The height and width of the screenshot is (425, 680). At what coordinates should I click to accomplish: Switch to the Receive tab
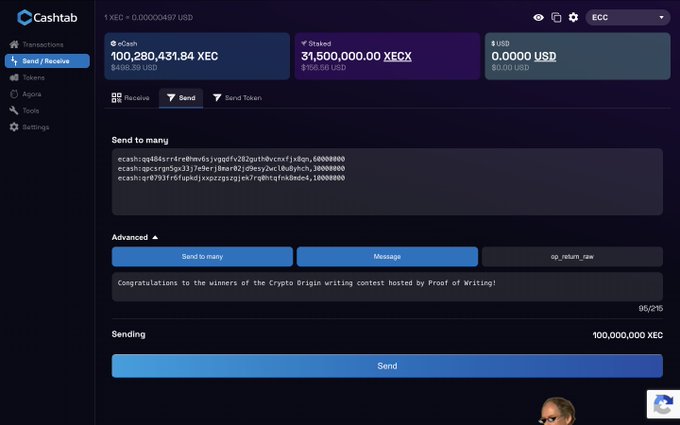coord(131,98)
